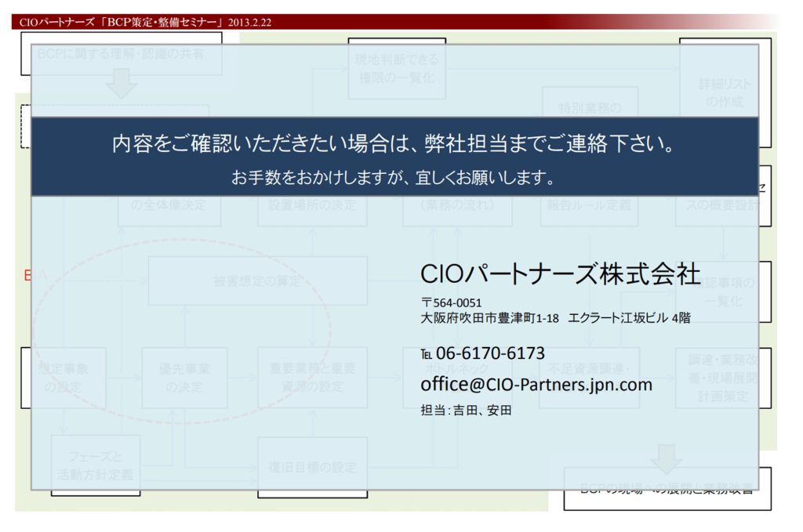Select the postal code "〒564-0051"
The width and height of the screenshot is (803, 532).
click(451, 303)
